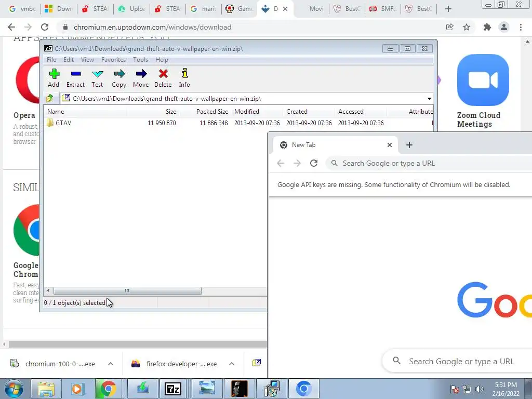Open firefox-developer exe download item

[175, 364]
